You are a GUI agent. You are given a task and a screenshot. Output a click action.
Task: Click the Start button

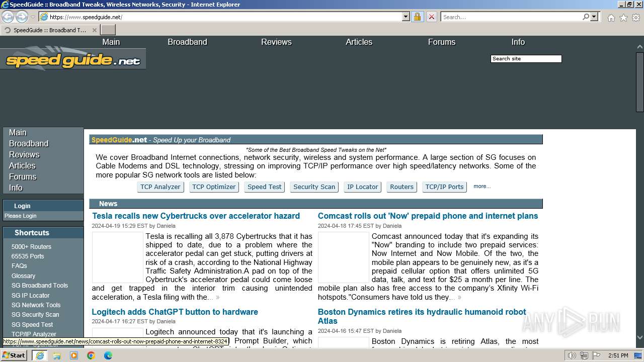click(x=14, y=355)
